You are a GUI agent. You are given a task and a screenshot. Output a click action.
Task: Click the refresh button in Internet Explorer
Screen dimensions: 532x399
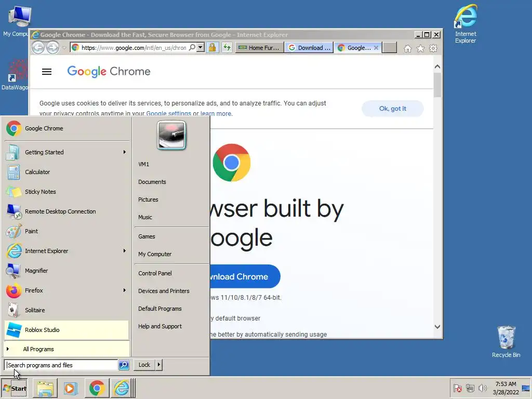click(x=227, y=47)
